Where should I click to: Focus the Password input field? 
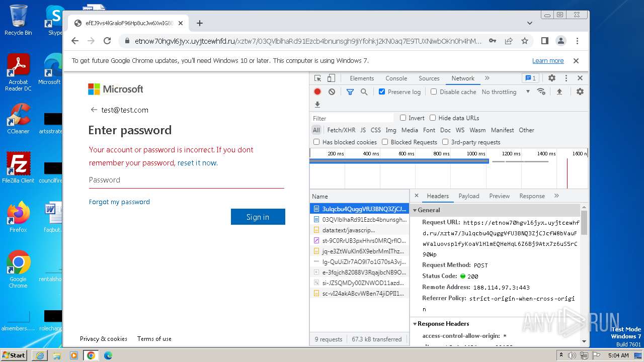point(187,180)
